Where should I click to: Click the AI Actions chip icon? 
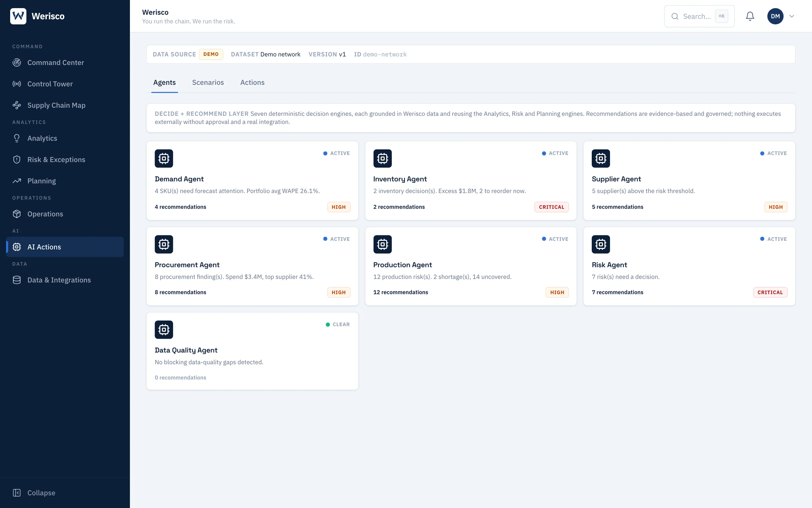coord(17,247)
